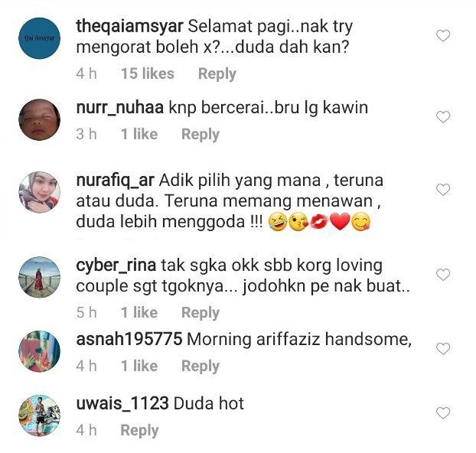Image resolution: width=476 pixels, height=453 pixels.
Task: View the 1 like on cyber_rina's comment
Action: coord(139,312)
